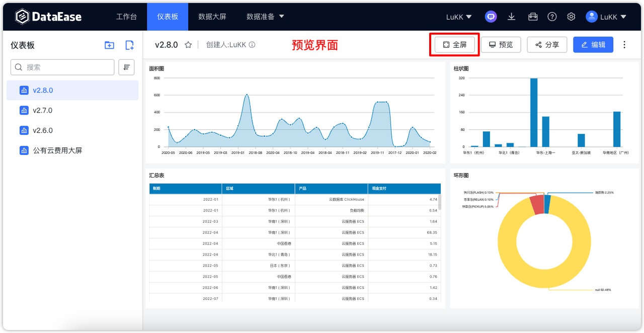This screenshot has width=644, height=333.
Task: Expand the 数据准备 menu dropdown
Action: coord(266,16)
